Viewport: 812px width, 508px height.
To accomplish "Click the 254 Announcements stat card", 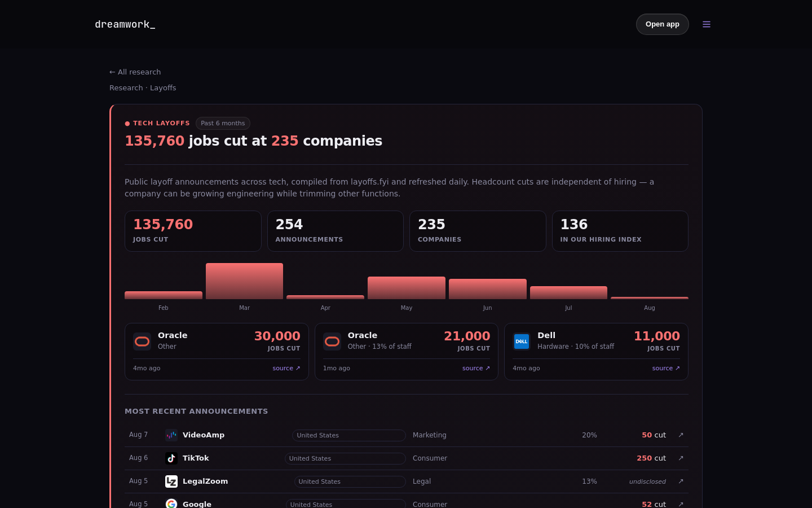I will click(x=336, y=231).
